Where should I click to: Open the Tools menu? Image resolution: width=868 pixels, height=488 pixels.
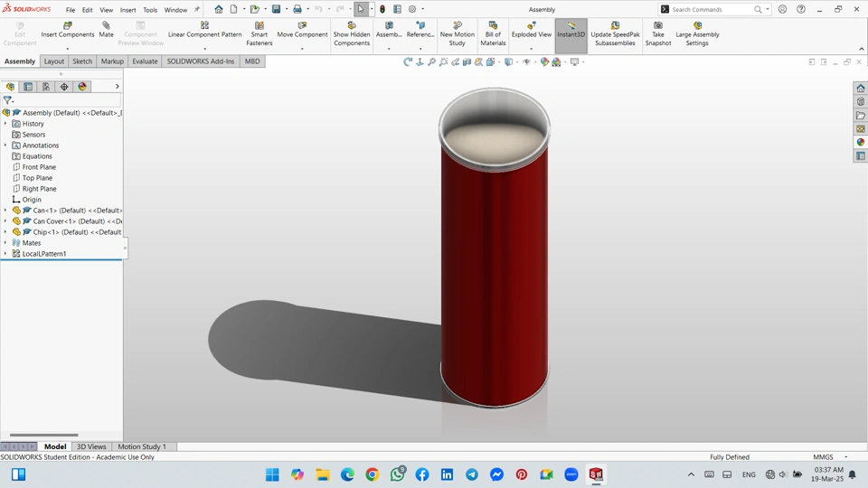click(x=150, y=10)
